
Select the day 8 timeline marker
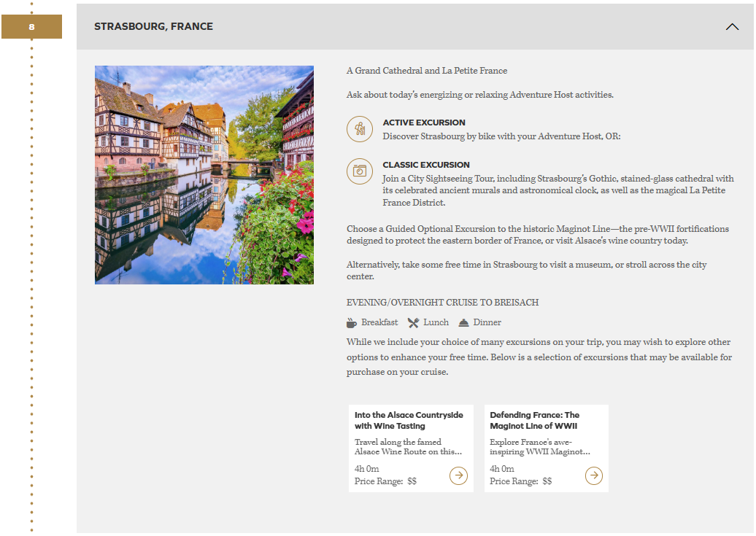point(31,27)
